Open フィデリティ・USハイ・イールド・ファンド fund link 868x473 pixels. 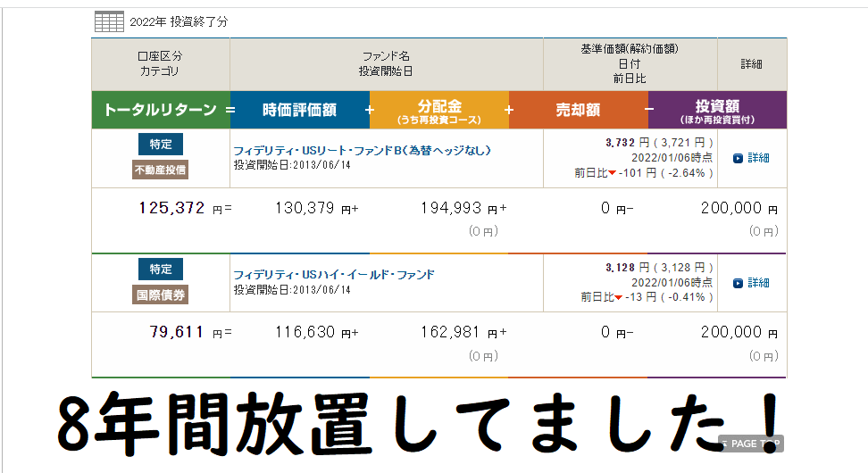point(334,274)
